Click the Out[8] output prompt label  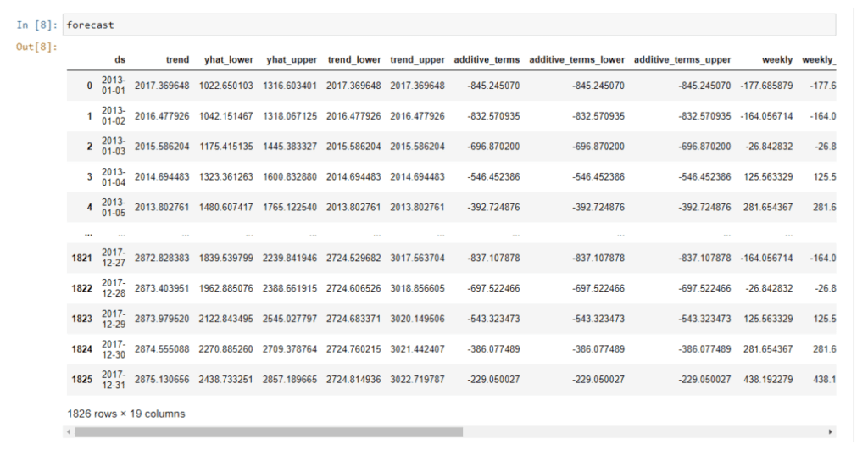36,47
